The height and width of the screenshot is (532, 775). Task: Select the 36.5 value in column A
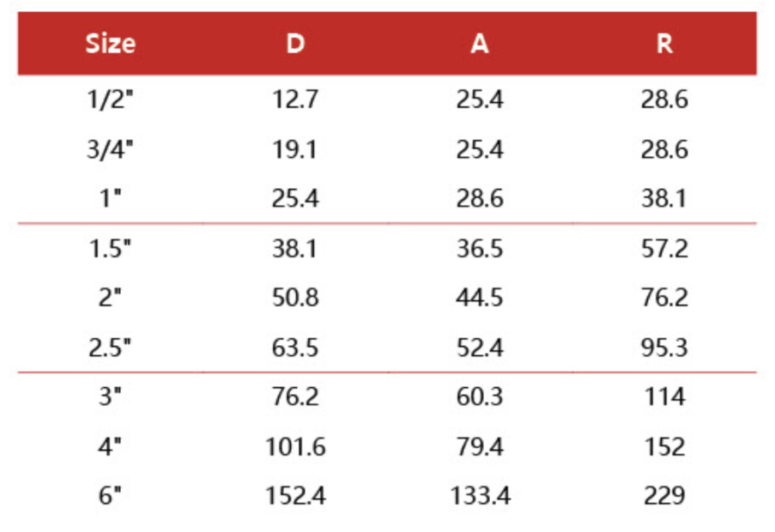point(479,249)
